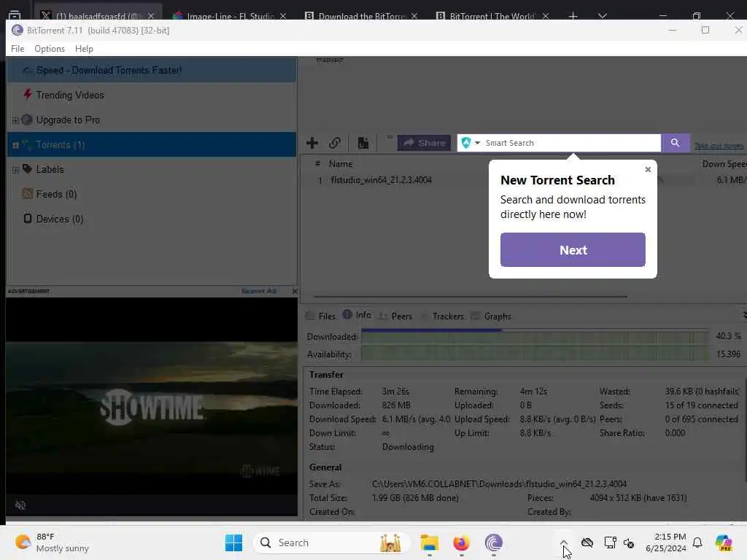The image size is (747, 560).
Task: Switch to the Files tab
Action: pos(321,316)
